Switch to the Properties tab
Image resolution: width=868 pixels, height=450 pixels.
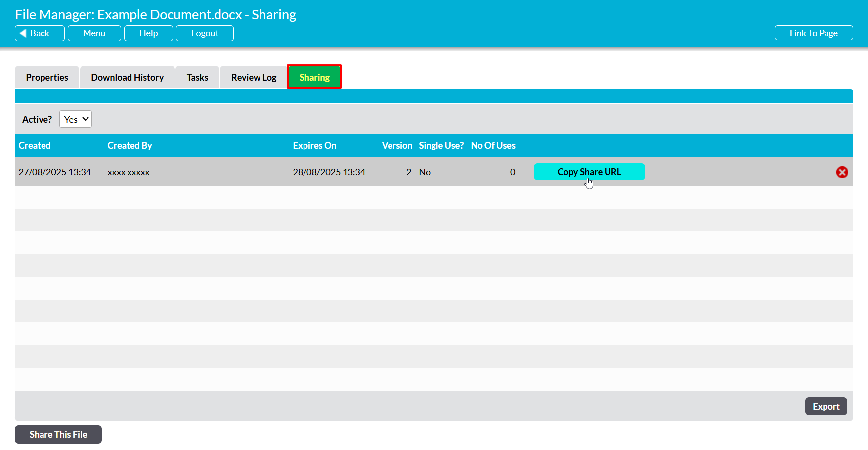click(47, 77)
